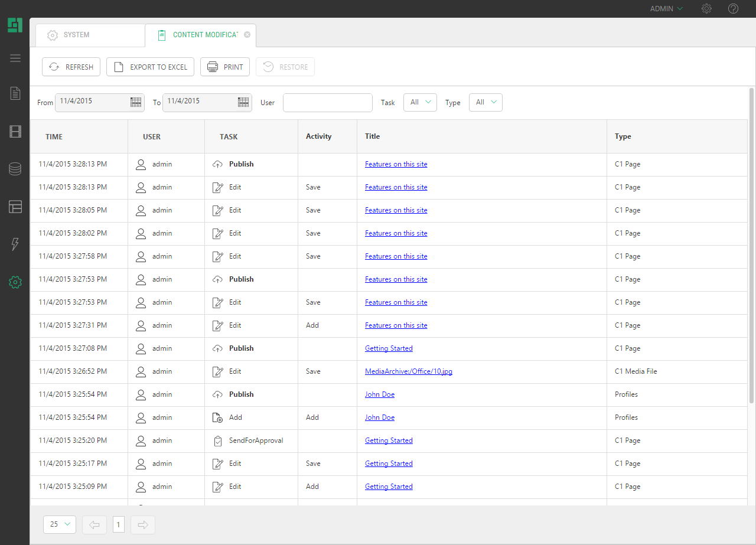Viewport: 756px width, 545px height.
Task: Expand the Task filter dropdown
Action: point(420,102)
